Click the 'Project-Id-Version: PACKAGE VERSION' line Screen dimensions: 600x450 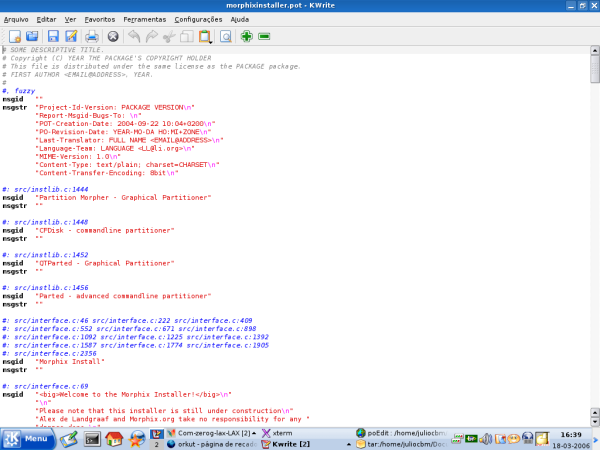[x=115, y=108]
